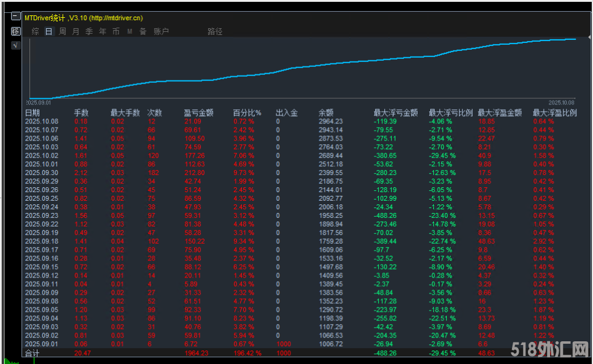Click the 备 notes toolbar item
The image size is (593, 364).
point(142,31)
